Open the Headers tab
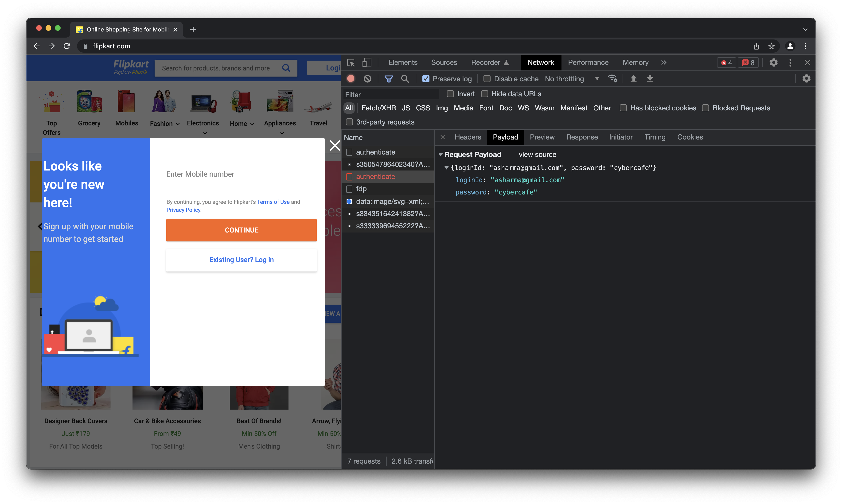The height and width of the screenshot is (504, 842). click(468, 137)
